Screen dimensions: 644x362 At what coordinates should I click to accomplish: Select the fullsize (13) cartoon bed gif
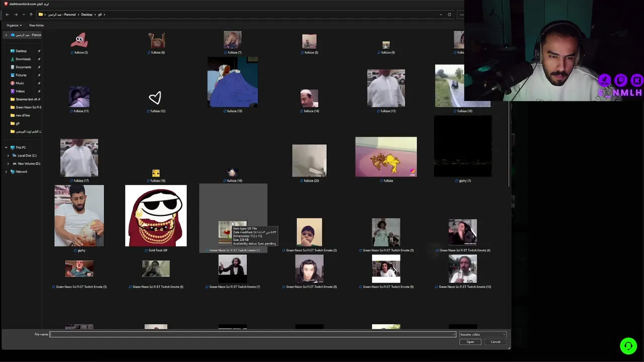click(x=232, y=82)
